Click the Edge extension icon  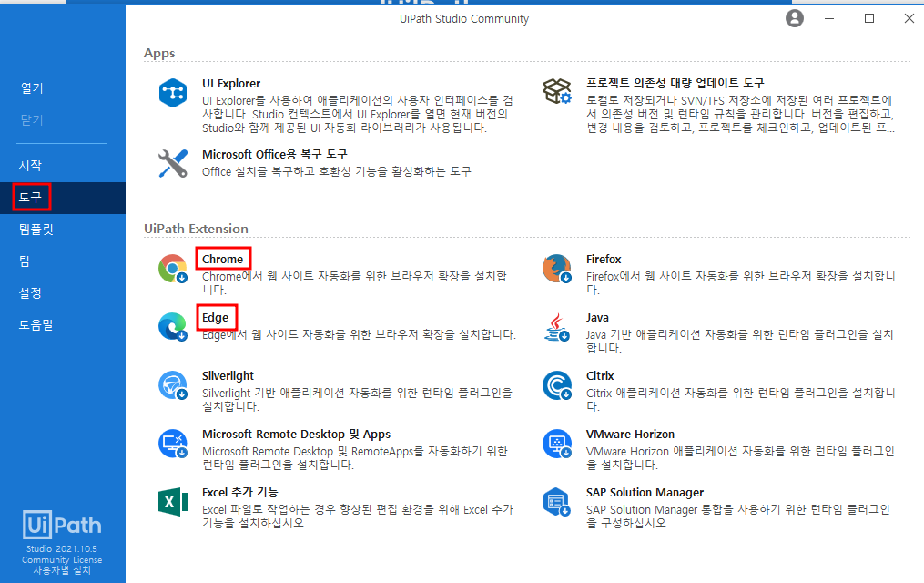point(173,327)
